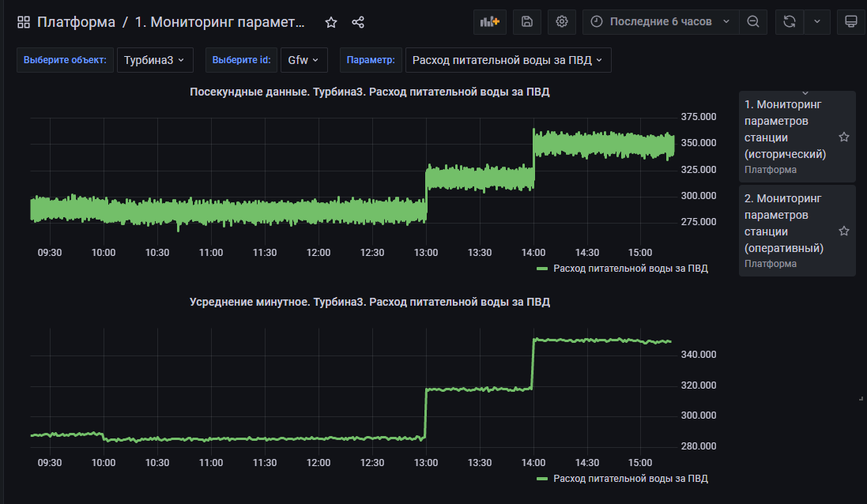Toggle series in top chart legend

pyautogui.click(x=630, y=269)
